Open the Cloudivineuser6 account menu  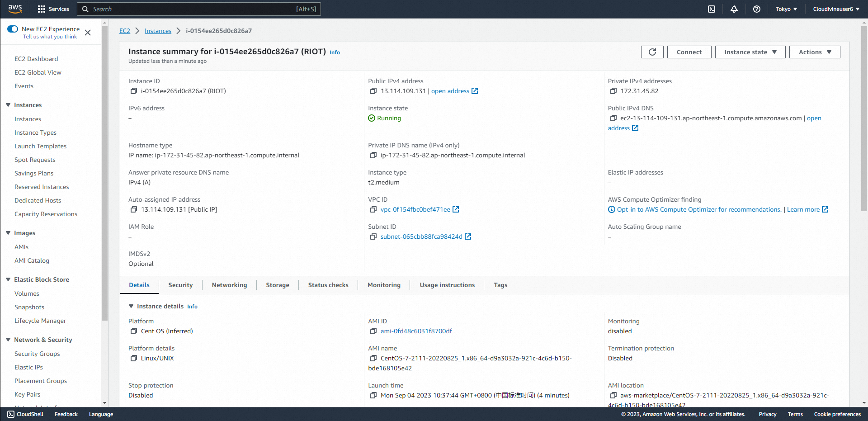[836, 9]
